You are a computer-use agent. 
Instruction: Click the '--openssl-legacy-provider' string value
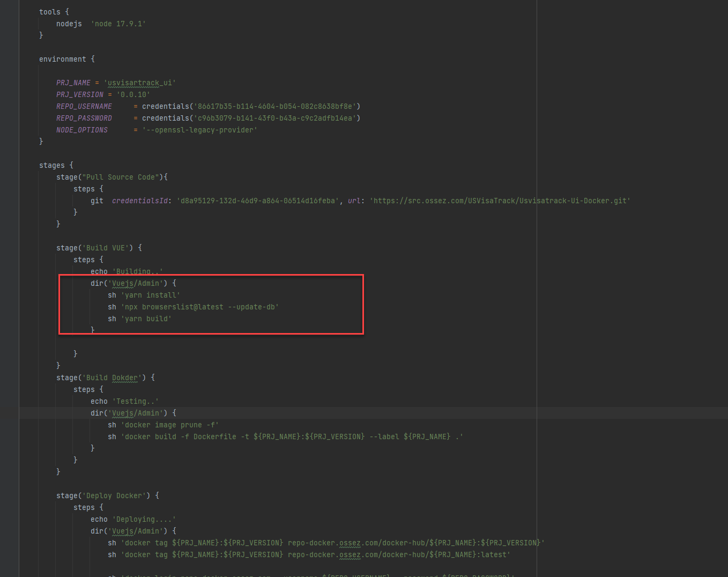(199, 130)
